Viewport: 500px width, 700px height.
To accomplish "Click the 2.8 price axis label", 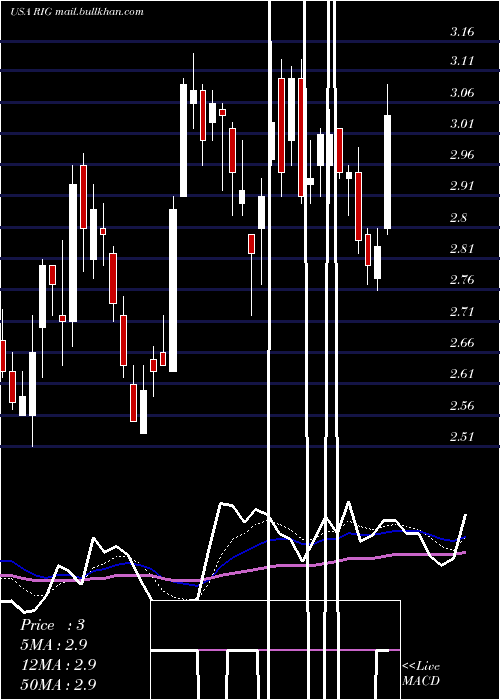I will (x=458, y=218).
